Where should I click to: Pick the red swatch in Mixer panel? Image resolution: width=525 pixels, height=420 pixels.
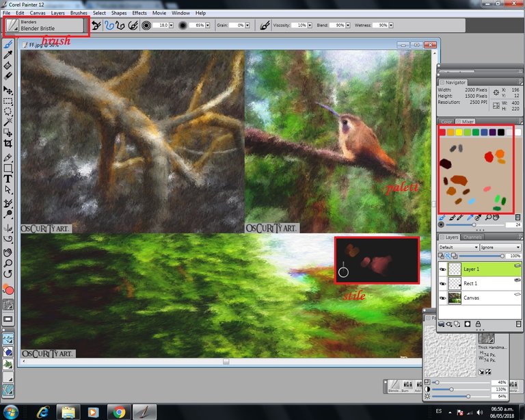point(442,132)
